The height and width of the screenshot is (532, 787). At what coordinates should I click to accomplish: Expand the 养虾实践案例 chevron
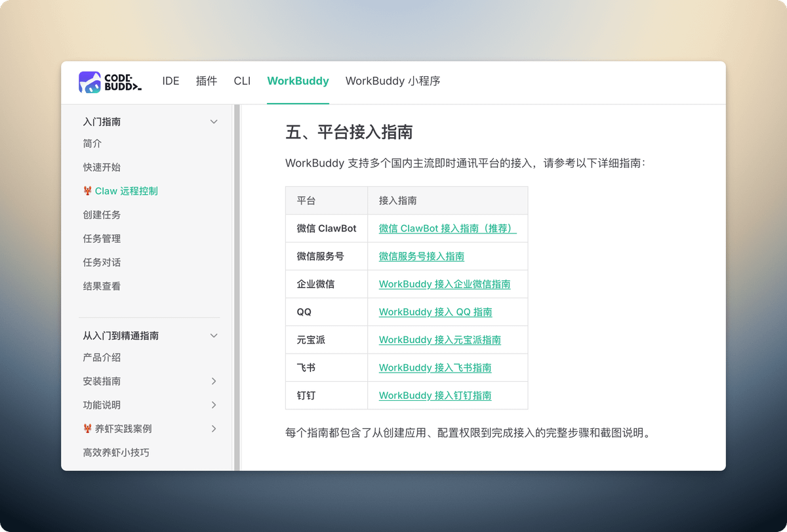[213, 429]
